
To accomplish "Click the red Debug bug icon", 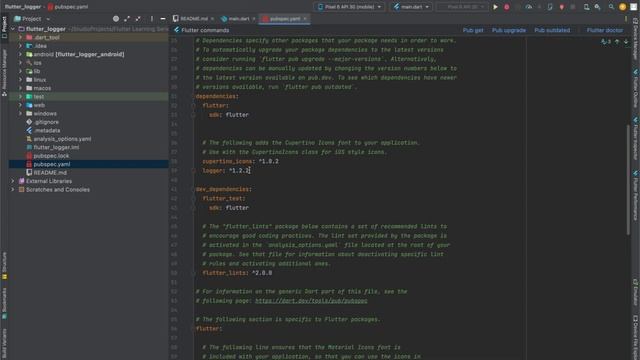I will [507, 7].
